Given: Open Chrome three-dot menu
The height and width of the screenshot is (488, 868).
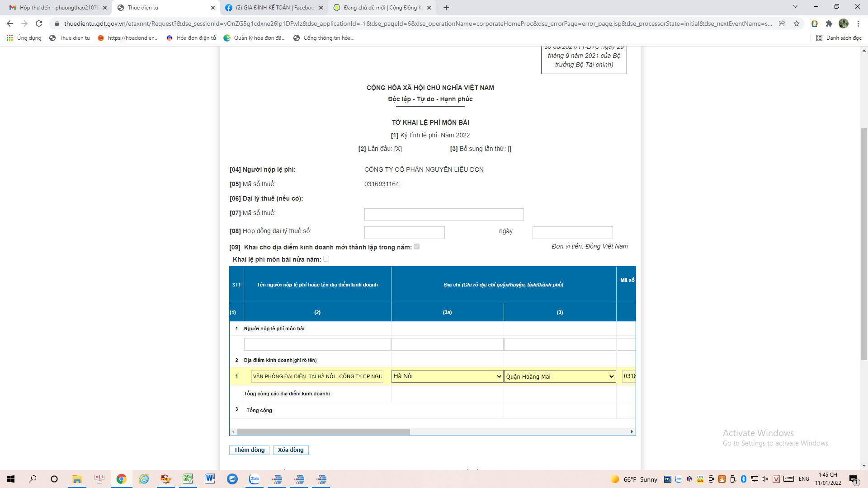Looking at the screenshot, I should 858,23.
